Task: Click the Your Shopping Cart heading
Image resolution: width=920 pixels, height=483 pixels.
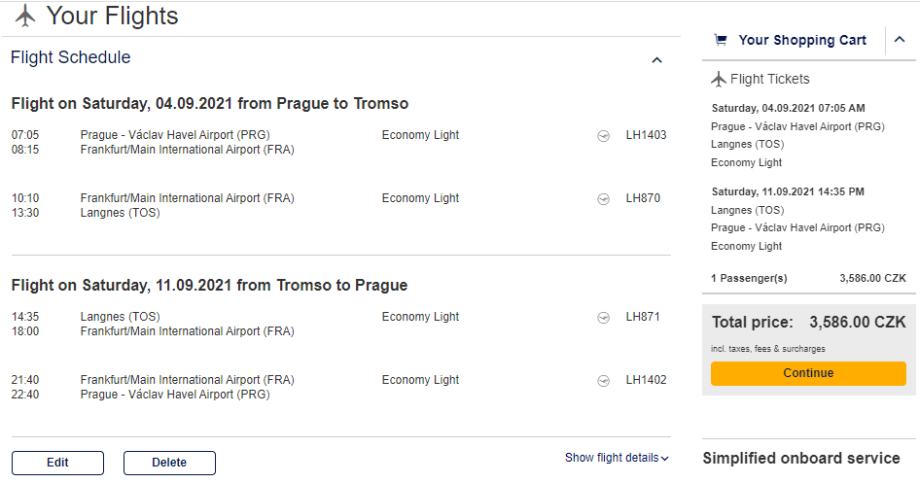Action: click(802, 40)
